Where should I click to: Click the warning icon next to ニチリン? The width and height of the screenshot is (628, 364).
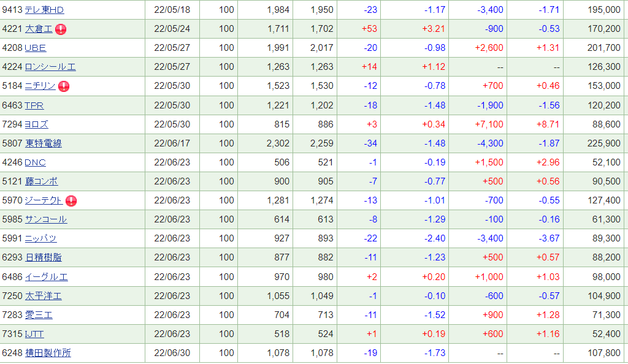coord(64,86)
